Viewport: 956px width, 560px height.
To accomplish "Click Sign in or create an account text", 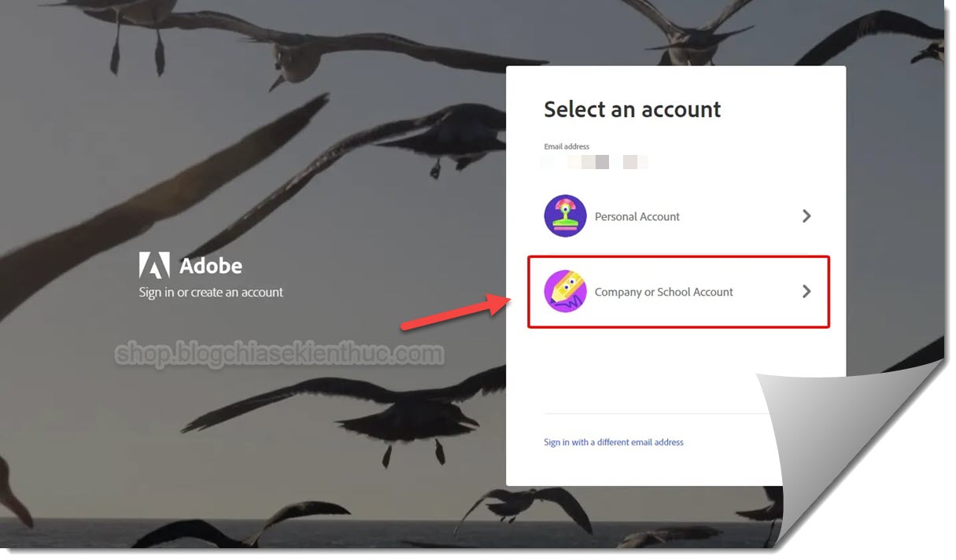I will click(x=211, y=292).
